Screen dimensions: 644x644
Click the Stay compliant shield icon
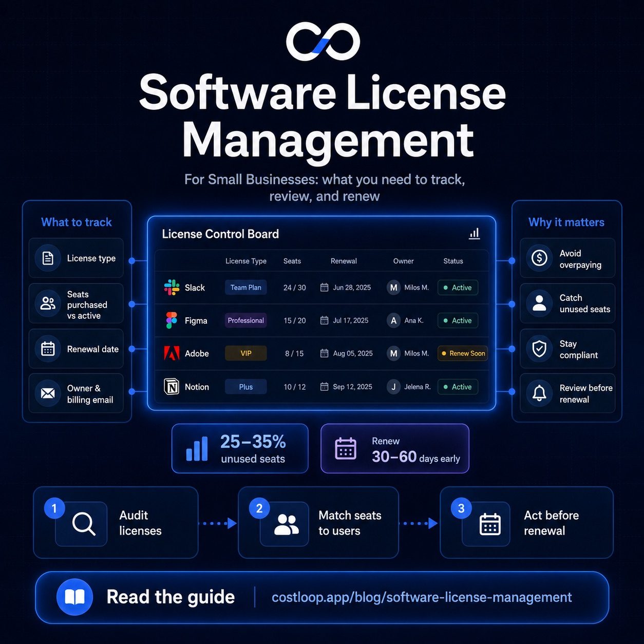[x=539, y=349]
